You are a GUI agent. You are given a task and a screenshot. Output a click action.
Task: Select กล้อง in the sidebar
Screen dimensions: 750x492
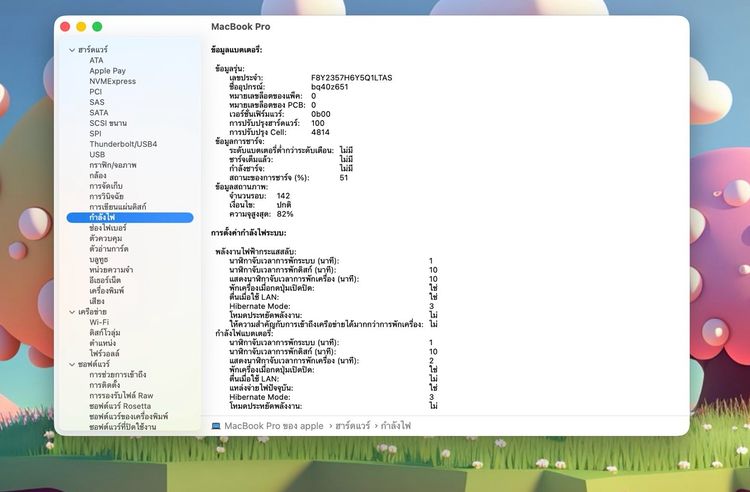pos(98,175)
